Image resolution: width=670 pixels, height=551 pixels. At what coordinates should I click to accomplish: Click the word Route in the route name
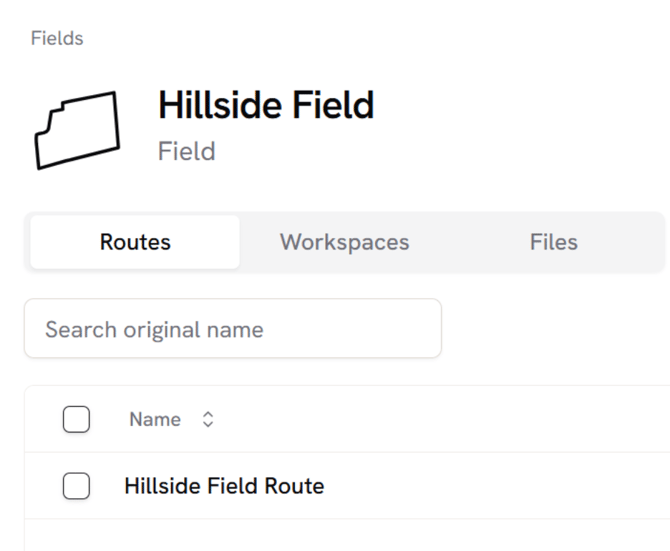294,487
